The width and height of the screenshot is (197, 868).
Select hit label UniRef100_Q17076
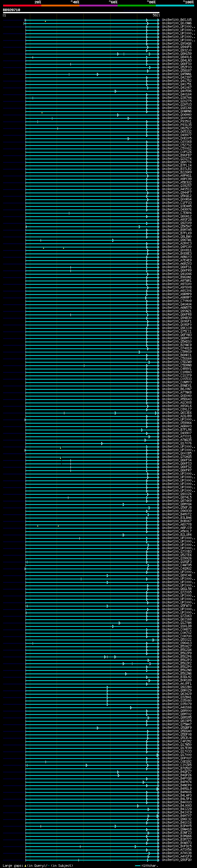(177, 443)
